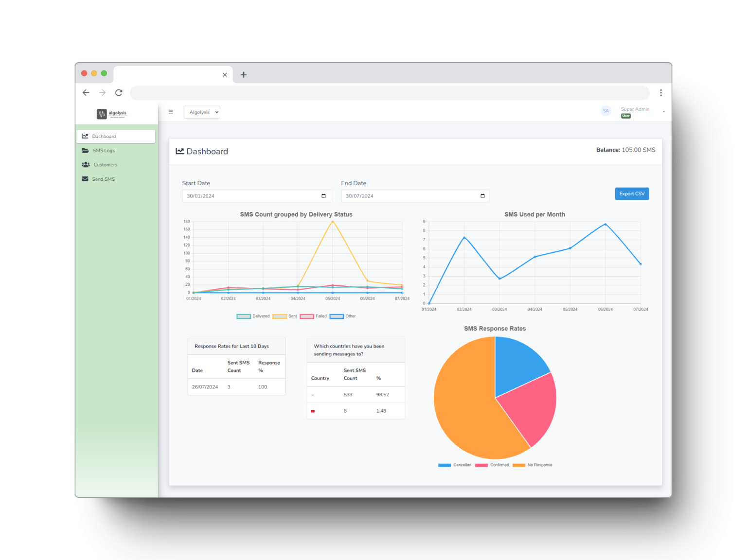Toggle the Sent legend series
Screen dimensions: 747x560
(x=285, y=316)
